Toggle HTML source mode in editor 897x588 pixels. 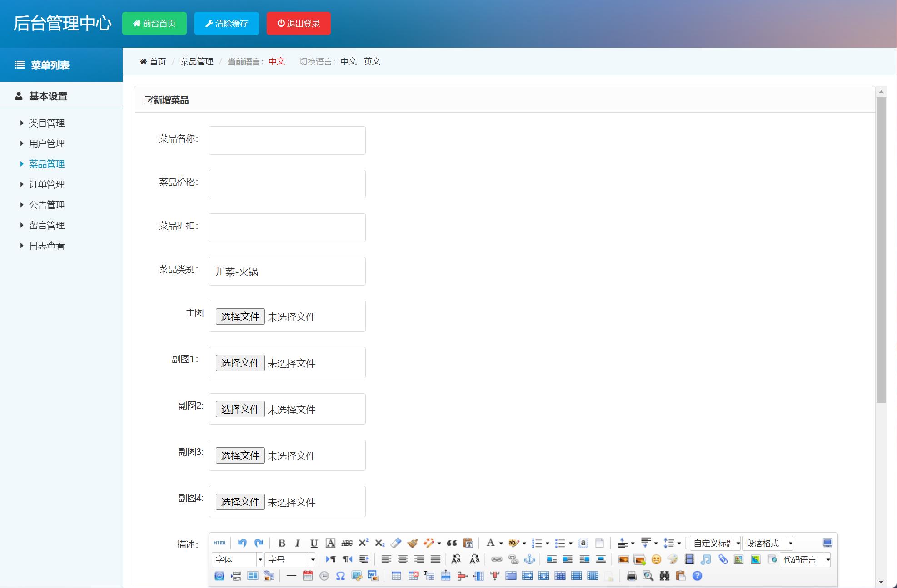click(x=219, y=543)
